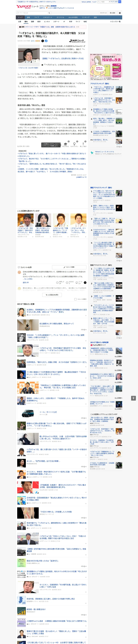Viewport: 138px width, 644px height.
Task: Click the ヘルプ link in header
Action: click(x=94, y=2)
